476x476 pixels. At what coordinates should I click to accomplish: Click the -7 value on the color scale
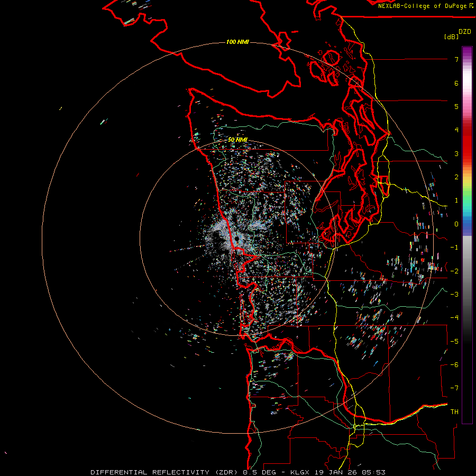[454, 388]
